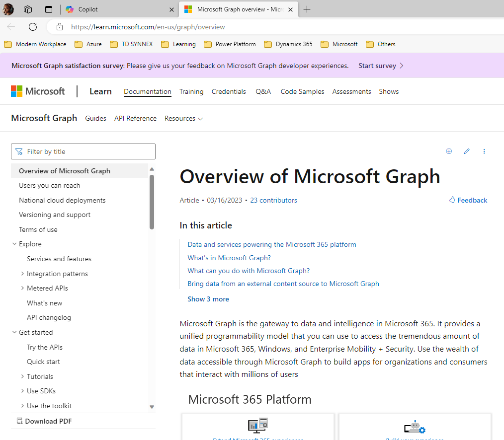Click sidebar scrollbar up arrow
Viewport: 504px width, 440px height.
(152, 169)
